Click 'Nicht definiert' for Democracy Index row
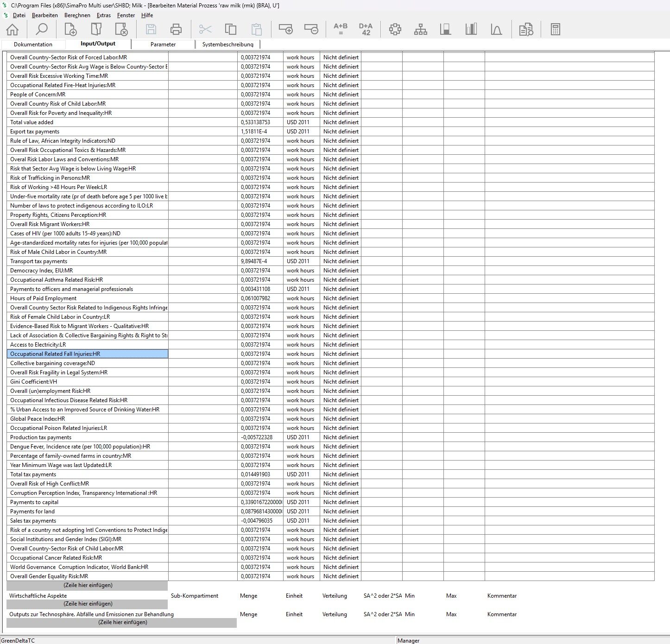Image resolution: width=670 pixels, height=644 pixels. coord(341,271)
